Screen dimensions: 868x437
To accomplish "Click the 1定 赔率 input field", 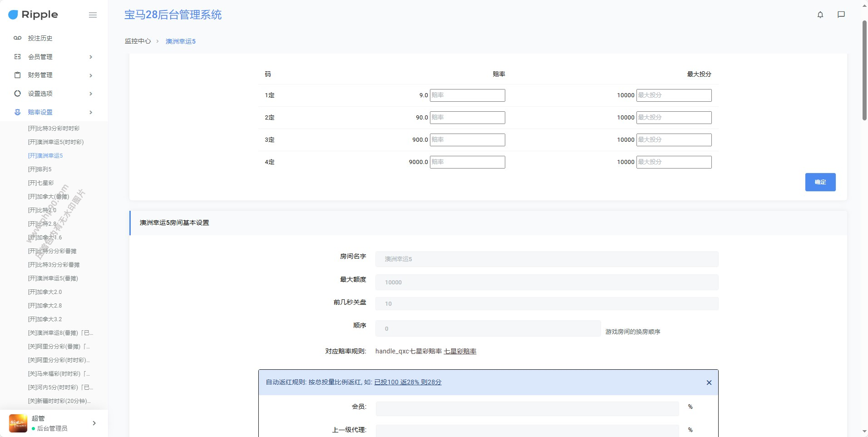I will point(467,95).
